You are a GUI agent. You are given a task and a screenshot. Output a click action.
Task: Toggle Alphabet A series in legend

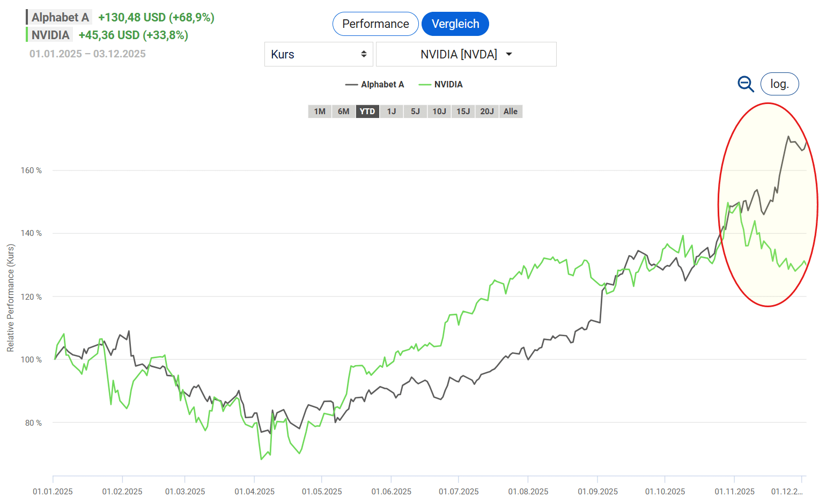point(375,85)
